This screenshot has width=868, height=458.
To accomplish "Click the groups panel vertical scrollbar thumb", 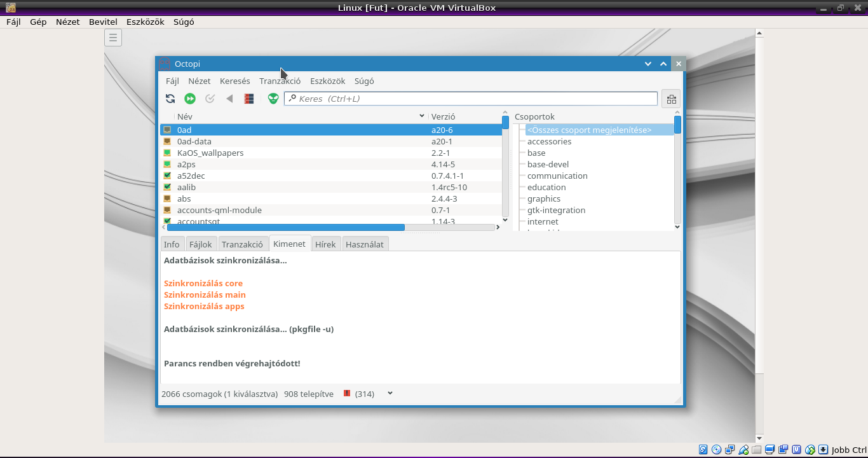I will click(677, 124).
